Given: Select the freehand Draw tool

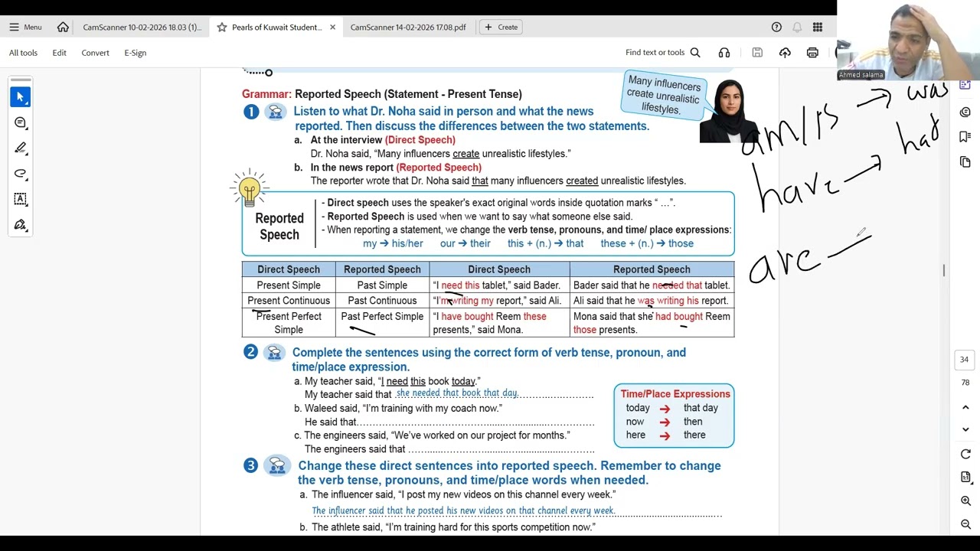Looking at the screenshot, I should 21,174.
